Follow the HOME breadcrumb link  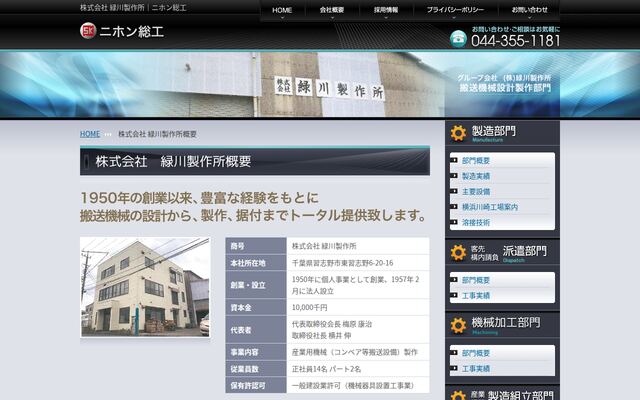(90, 134)
